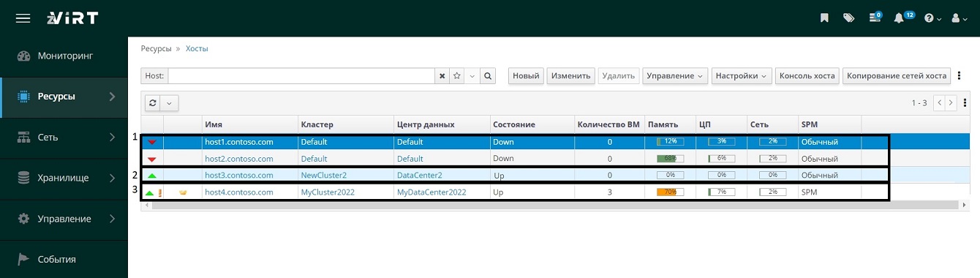
Task: Go to previous page of hosts
Action: (940, 103)
